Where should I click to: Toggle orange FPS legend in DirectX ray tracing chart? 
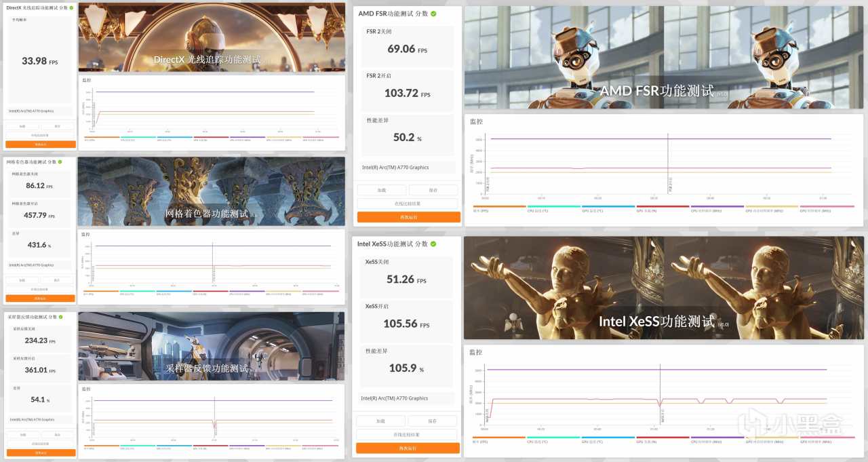click(101, 138)
